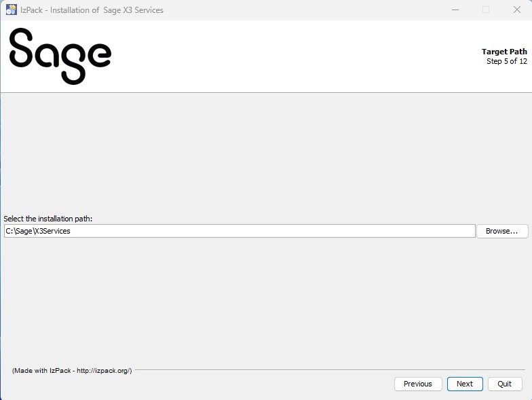Click the "Target Path" step heading
532x400 pixels.
504,52
